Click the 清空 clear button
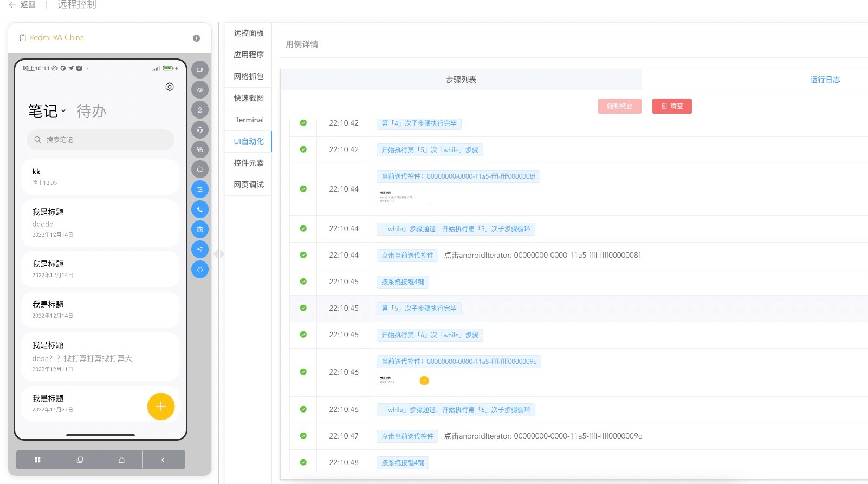 [672, 106]
